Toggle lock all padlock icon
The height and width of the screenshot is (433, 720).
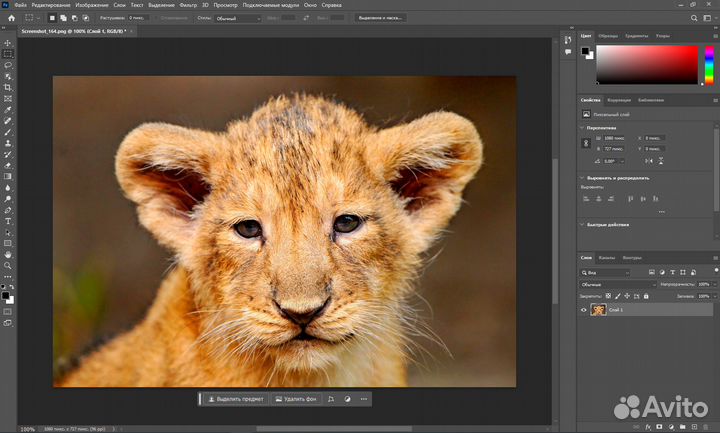pos(646,296)
